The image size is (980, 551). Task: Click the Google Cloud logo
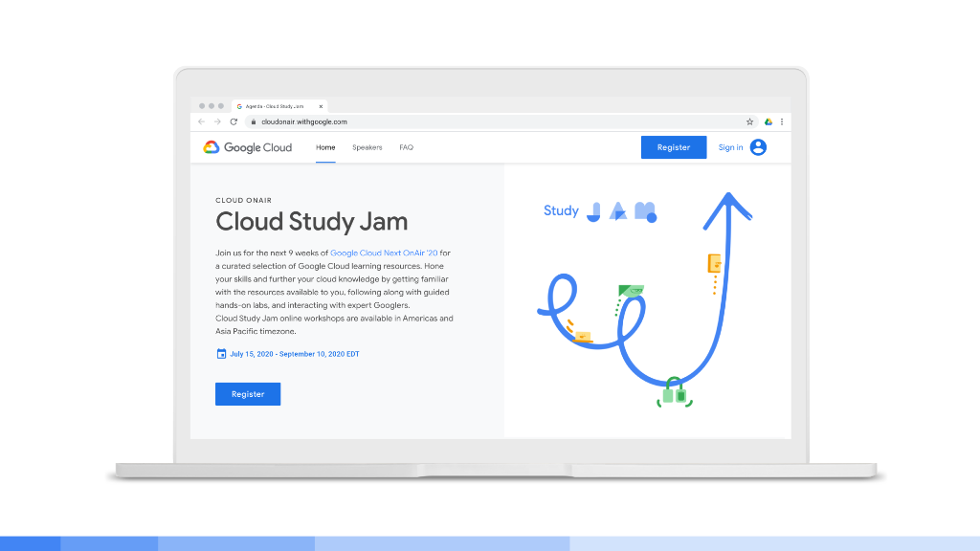tap(248, 147)
